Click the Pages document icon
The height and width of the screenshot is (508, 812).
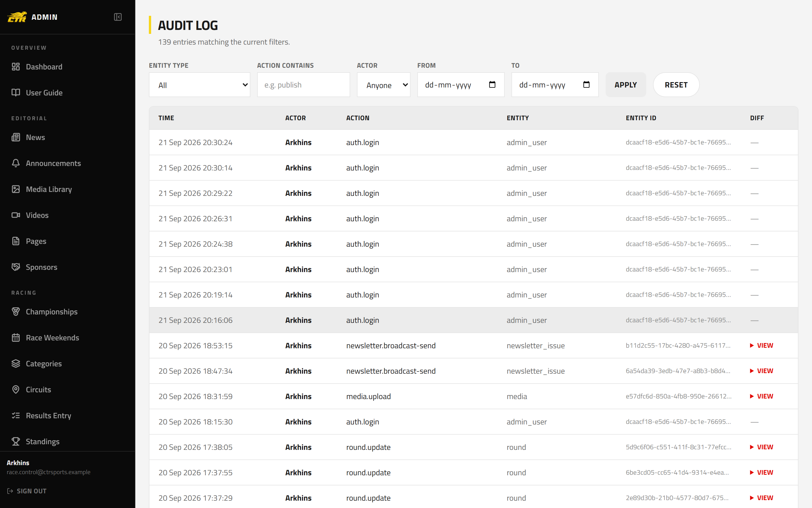(x=16, y=241)
